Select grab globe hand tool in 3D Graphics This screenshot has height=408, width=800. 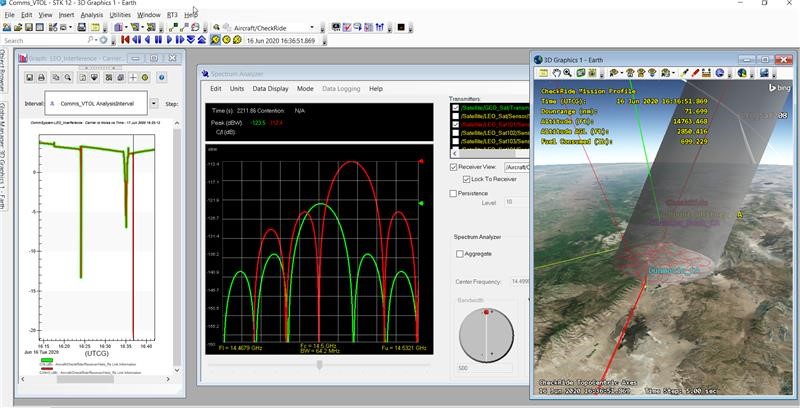point(557,73)
